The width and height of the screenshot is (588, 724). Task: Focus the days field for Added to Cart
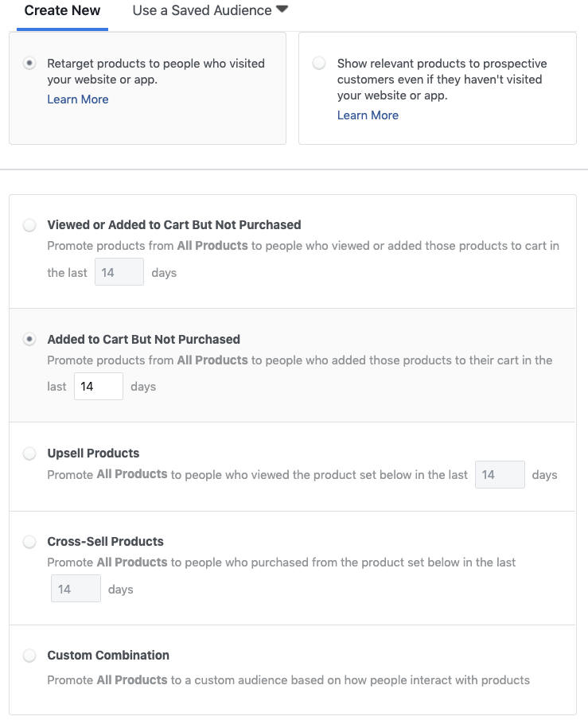click(99, 387)
